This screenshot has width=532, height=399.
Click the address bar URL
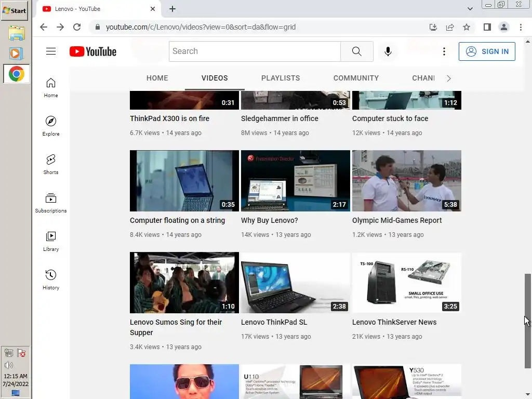tap(201, 27)
